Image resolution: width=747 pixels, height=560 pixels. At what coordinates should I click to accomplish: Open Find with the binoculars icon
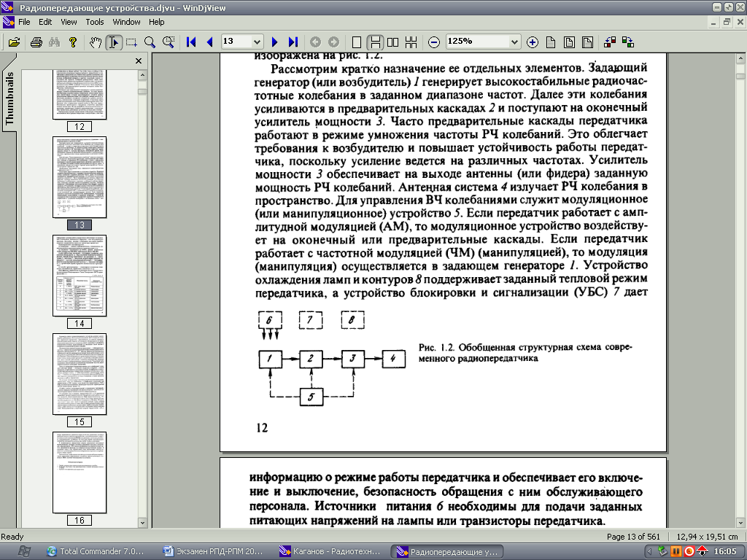[54, 42]
